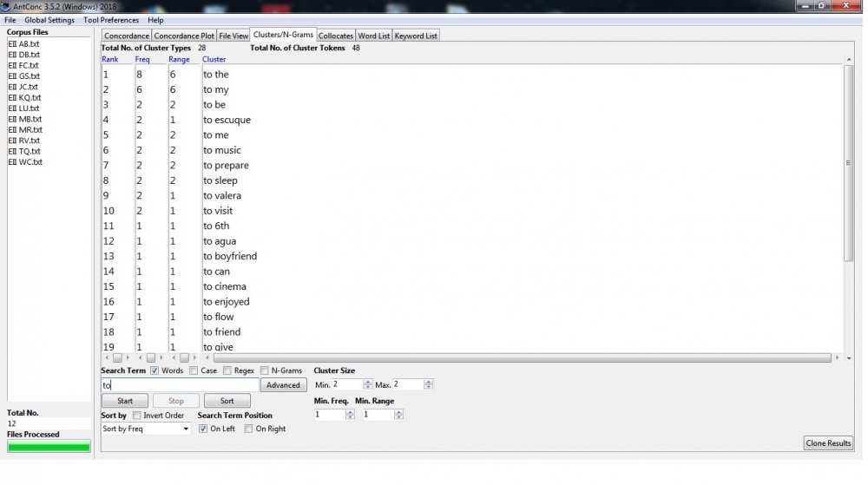Click the Rank column header
Viewport: 868px width, 485px height.
pyautogui.click(x=109, y=59)
